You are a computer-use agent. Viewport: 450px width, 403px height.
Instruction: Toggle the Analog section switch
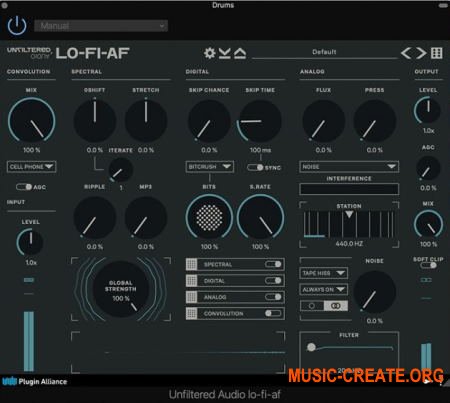[273, 297]
